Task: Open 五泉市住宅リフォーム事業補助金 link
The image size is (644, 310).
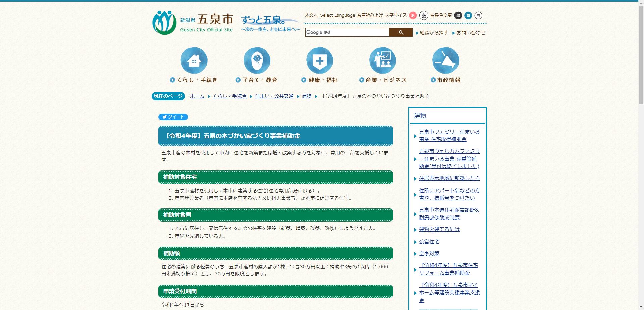Action: point(448,269)
